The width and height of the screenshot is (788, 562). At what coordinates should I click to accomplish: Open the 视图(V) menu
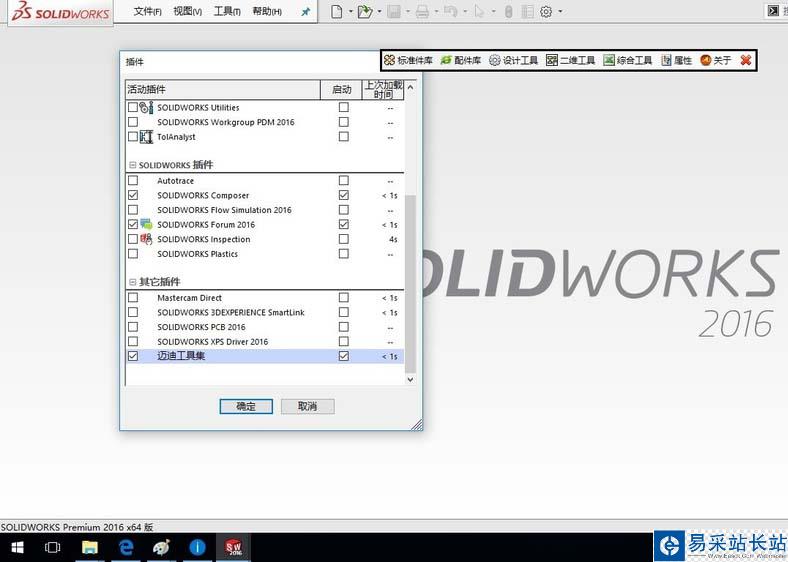[187, 11]
